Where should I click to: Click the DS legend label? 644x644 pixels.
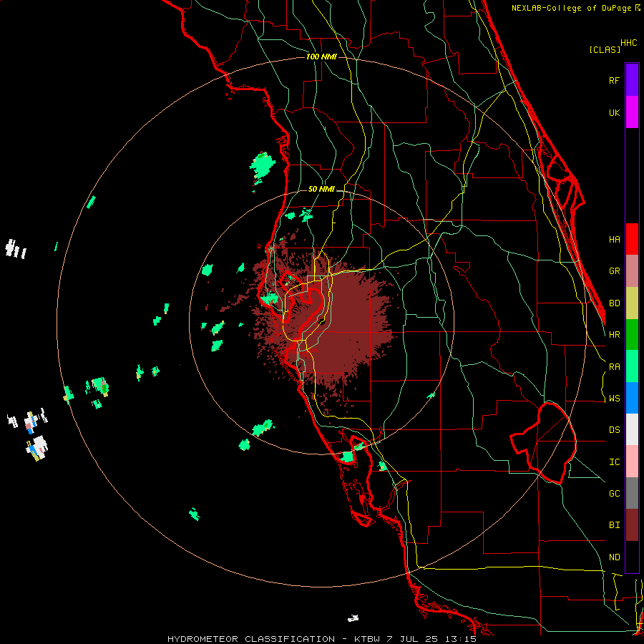coord(614,430)
